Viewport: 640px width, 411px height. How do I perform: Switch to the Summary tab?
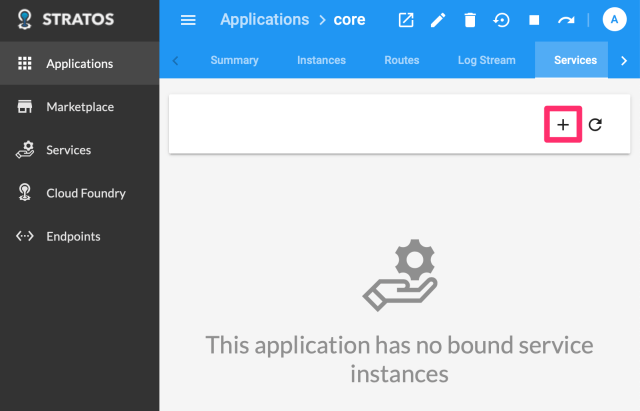tap(234, 60)
